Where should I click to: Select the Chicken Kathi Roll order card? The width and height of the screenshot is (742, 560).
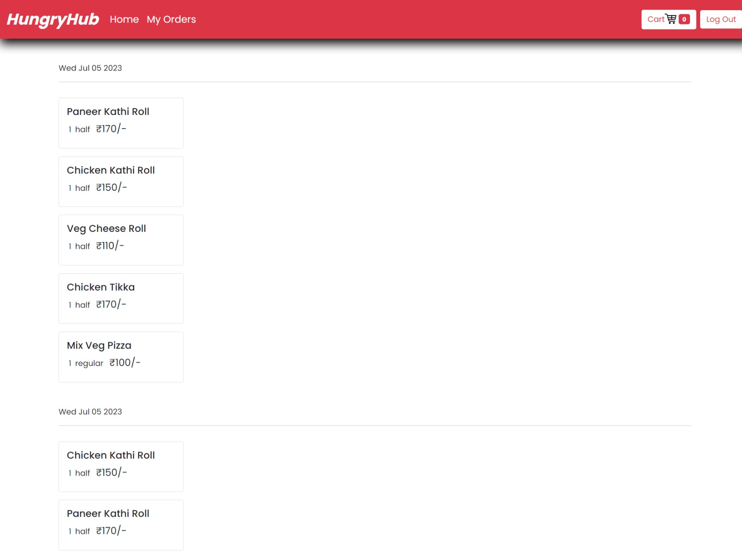(120, 181)
